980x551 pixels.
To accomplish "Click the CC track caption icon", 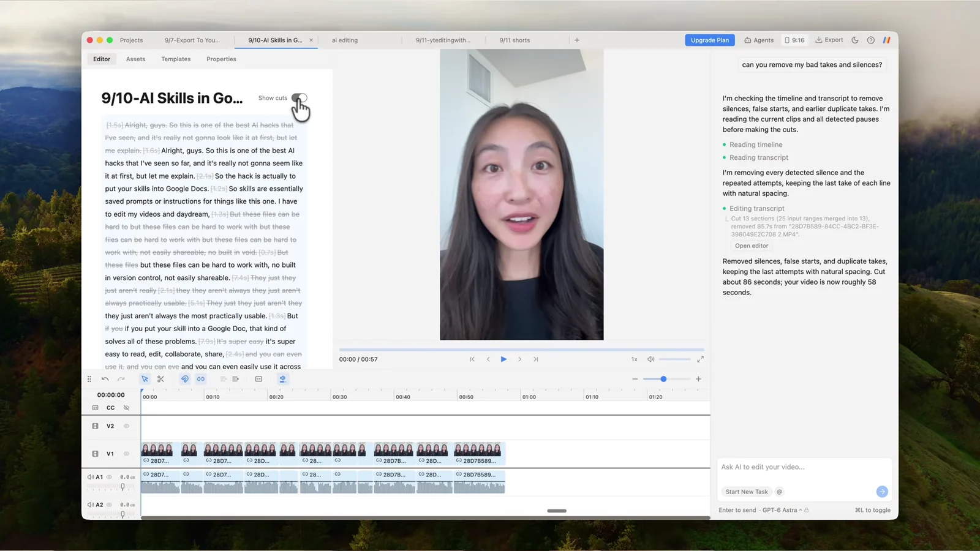I will 96,408.
